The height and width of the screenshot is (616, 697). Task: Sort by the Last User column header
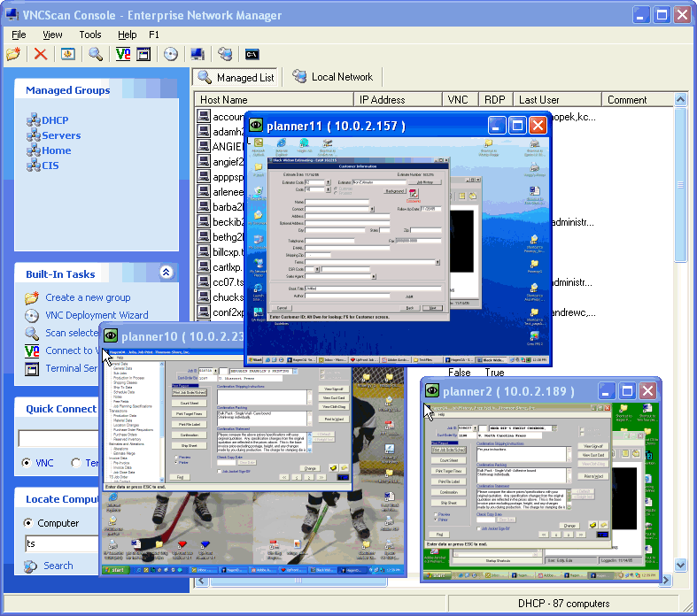point(557,100)
